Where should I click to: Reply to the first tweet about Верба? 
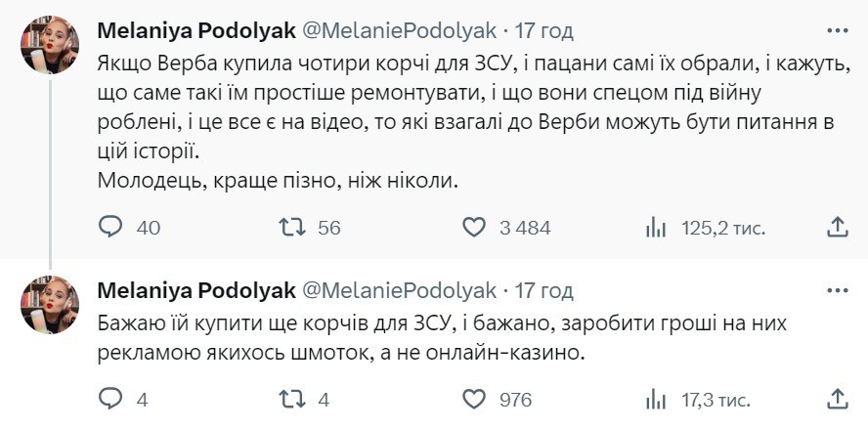click(x=112, y=228)
